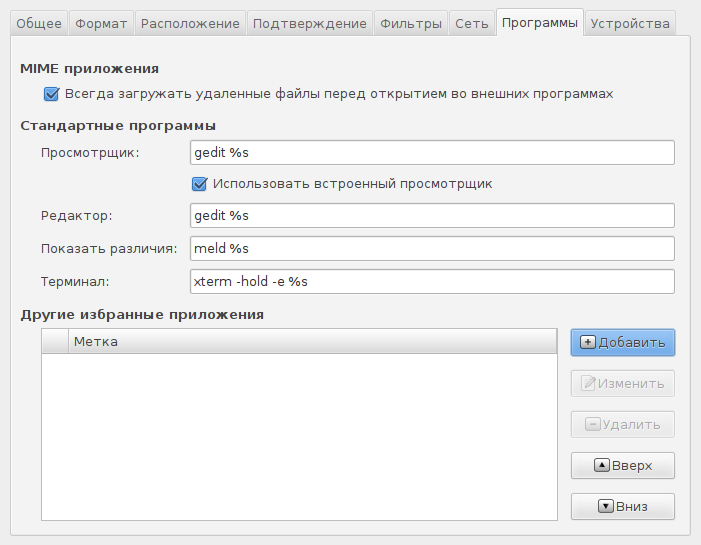Go to the Подтверждение tab

coord(309,23)
